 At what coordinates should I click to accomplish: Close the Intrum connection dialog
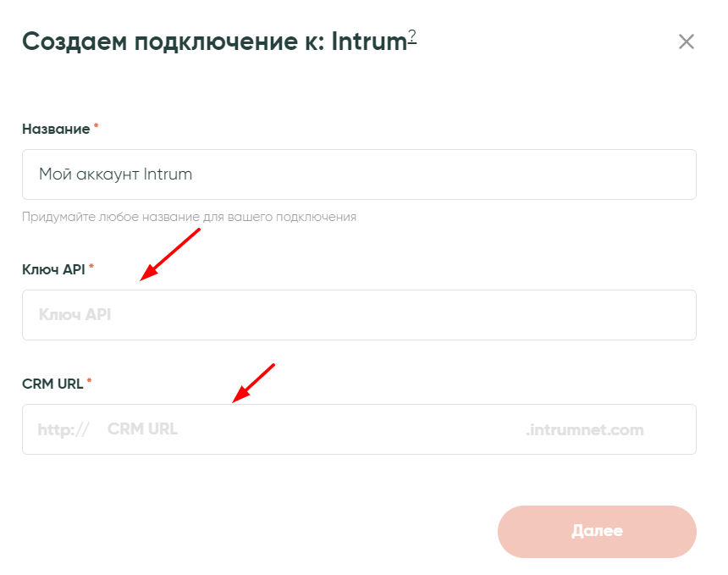(686, 41)
